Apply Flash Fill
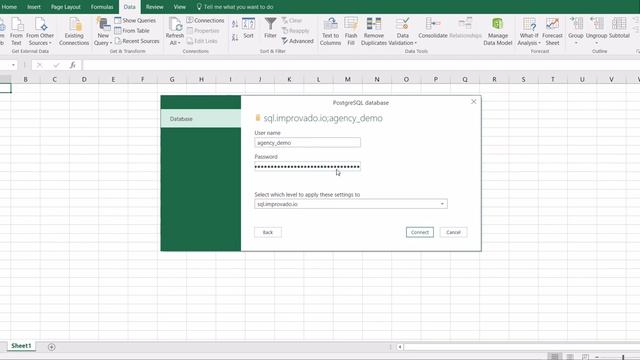Image resolution: width=640 pixels, height=360 pixels. click(351, 31)
